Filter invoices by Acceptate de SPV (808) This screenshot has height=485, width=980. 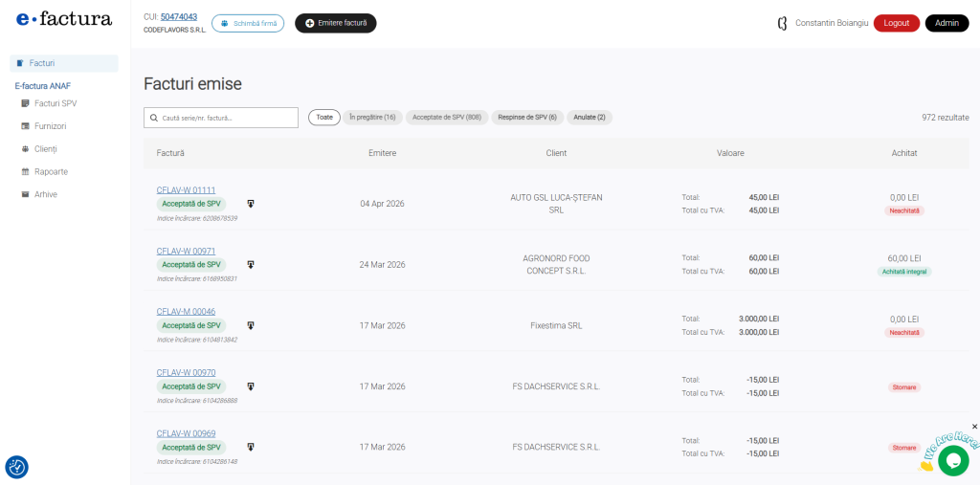[x=446, y=118]
